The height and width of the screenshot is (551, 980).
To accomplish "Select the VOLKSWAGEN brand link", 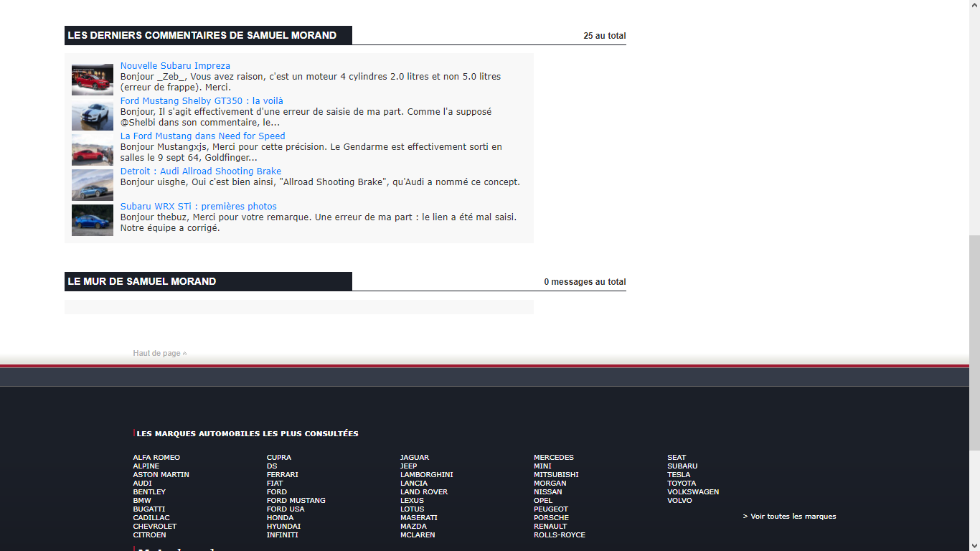I will coord(693,492).
